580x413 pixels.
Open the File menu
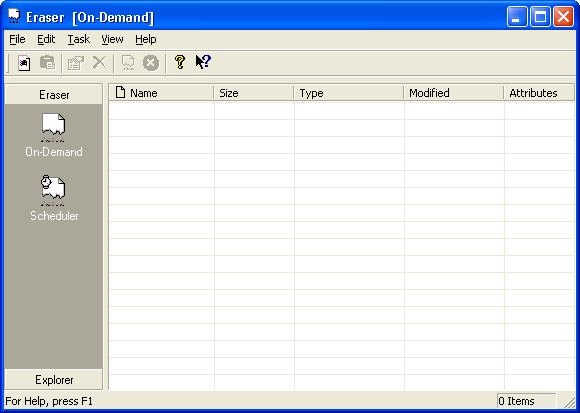17,39
